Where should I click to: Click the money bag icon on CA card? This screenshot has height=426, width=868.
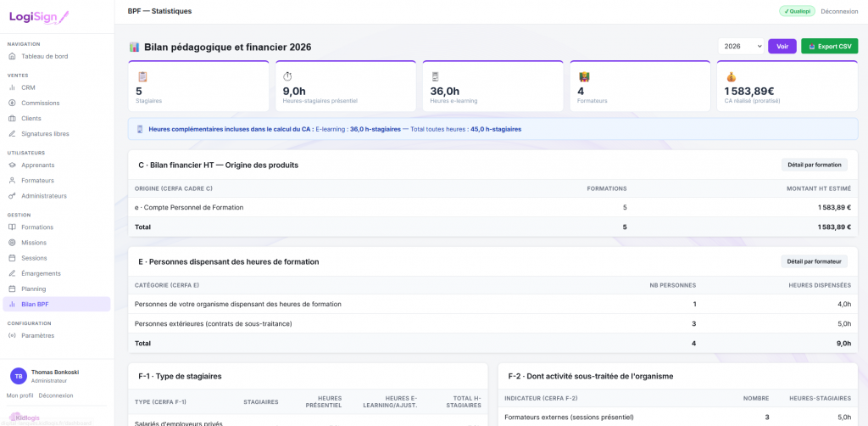(730, 77)
